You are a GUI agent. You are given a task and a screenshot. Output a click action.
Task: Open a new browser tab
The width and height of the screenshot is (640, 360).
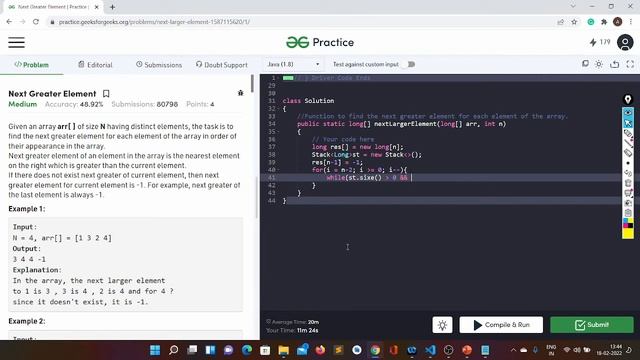click(112, 7)
